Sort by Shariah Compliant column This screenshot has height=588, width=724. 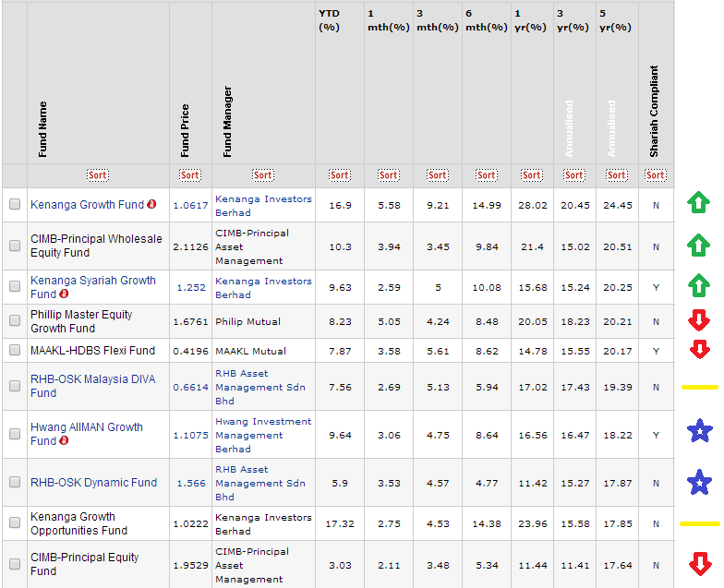656,175
